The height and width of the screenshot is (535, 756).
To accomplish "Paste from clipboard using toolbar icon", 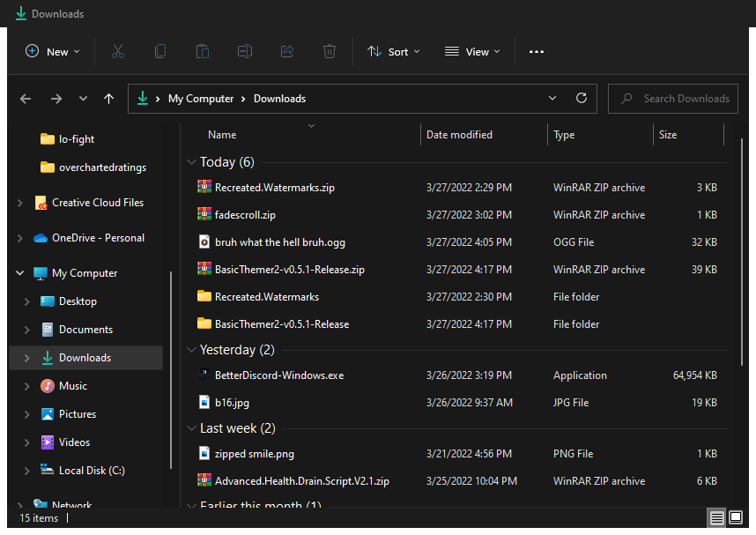I will point(202,51).
